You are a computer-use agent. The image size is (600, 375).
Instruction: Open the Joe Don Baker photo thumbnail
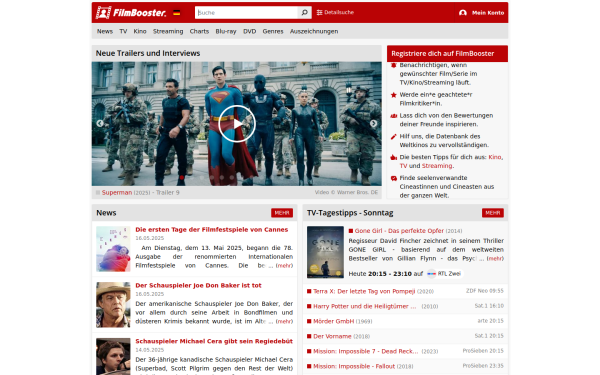(113, 305)
